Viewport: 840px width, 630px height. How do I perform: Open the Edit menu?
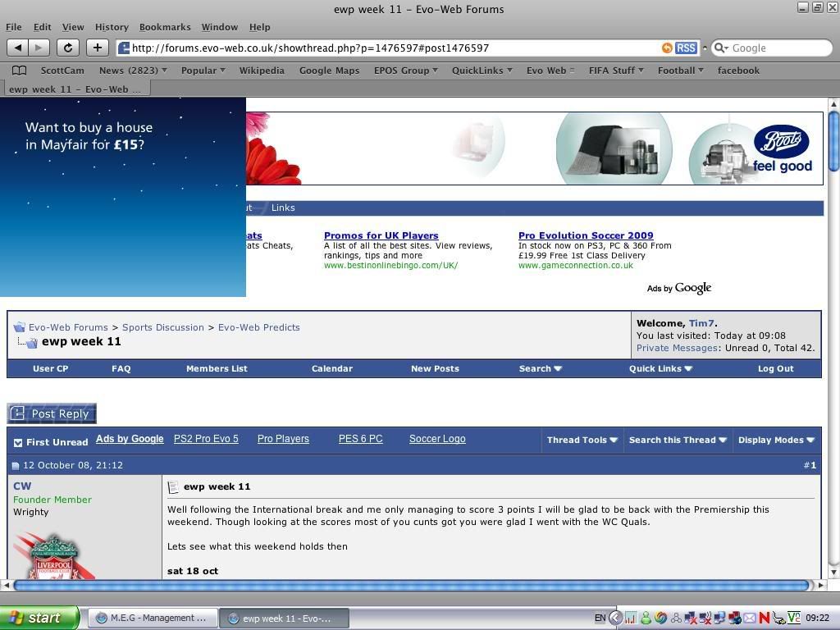43,27
